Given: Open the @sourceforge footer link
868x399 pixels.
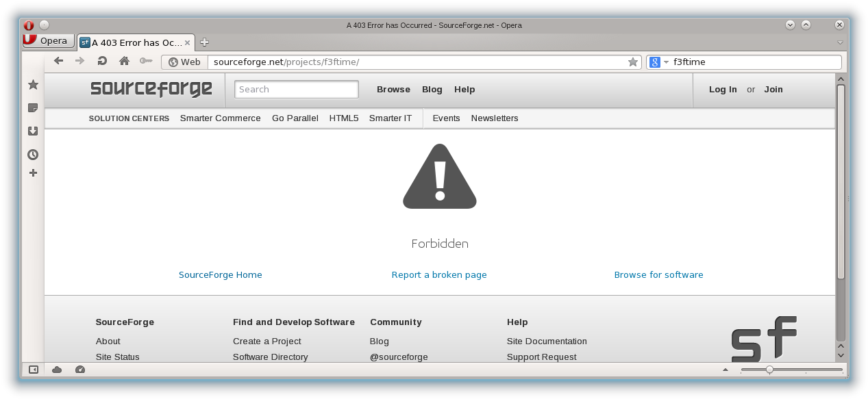Looking at the screenshot, I should point(399,357).
